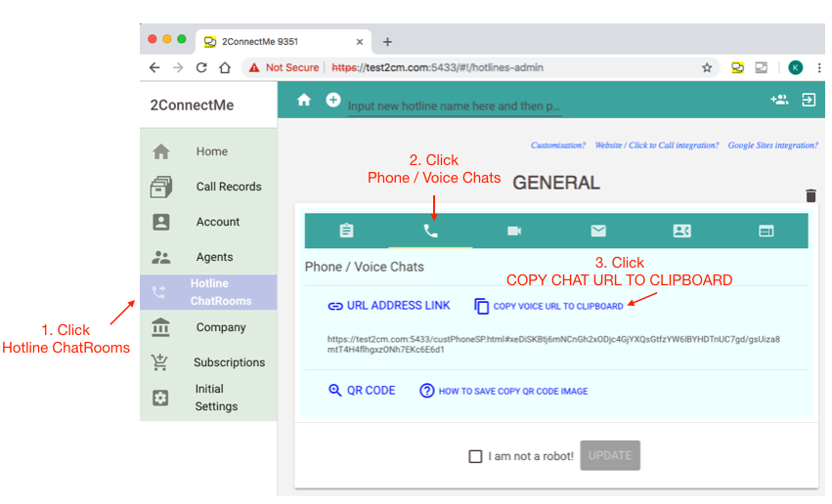Screen dimensions: 832x504
Task: Click the URL ADDRESS LINK button
Action: click(x=389, y=306)
